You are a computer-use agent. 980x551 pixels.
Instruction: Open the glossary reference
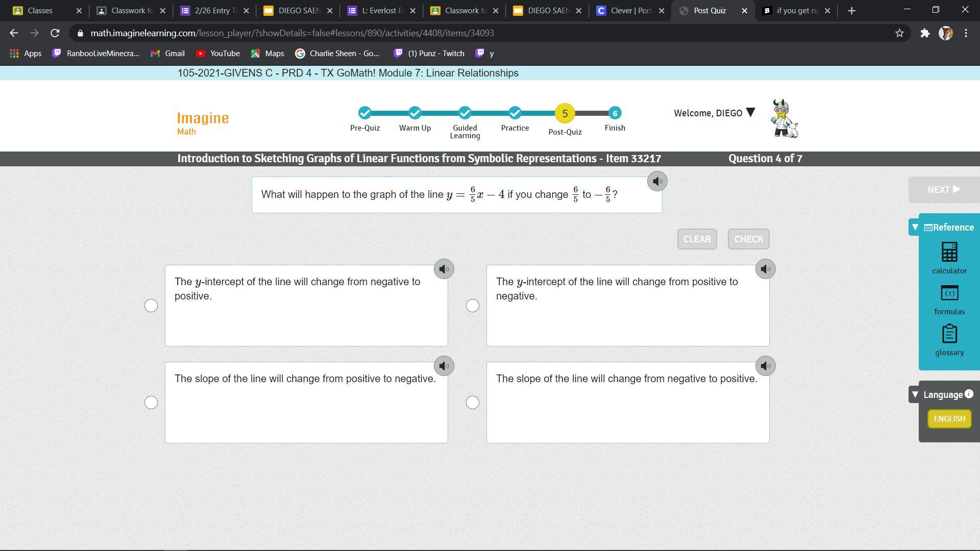coord(949,335)
